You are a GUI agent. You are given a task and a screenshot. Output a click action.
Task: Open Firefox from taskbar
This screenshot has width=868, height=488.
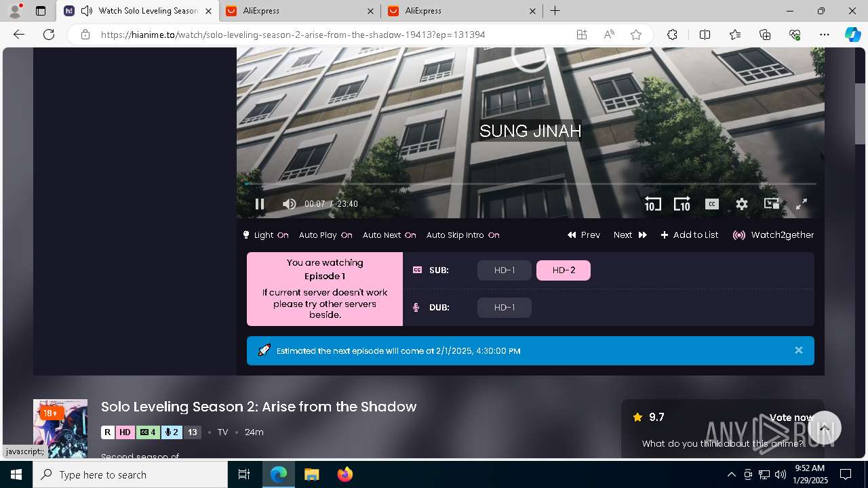pyautogui.click(x=345, y=474)
